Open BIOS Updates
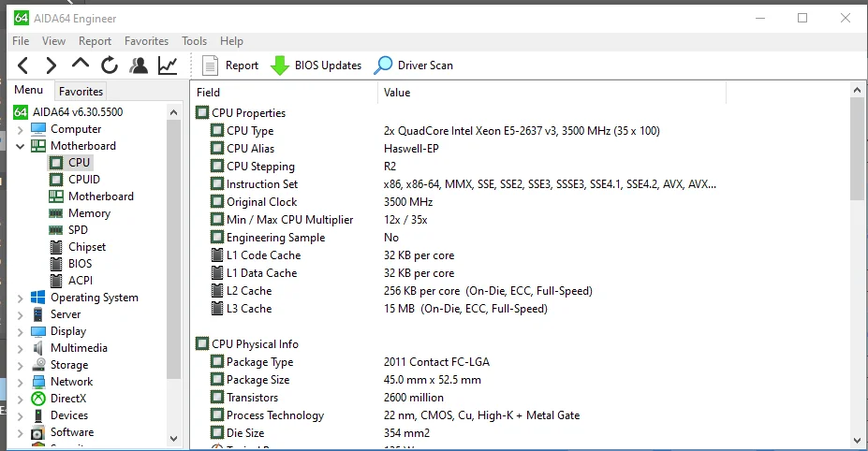The width and height of the screenshot is (868, 451). click(x=316, y=65)
